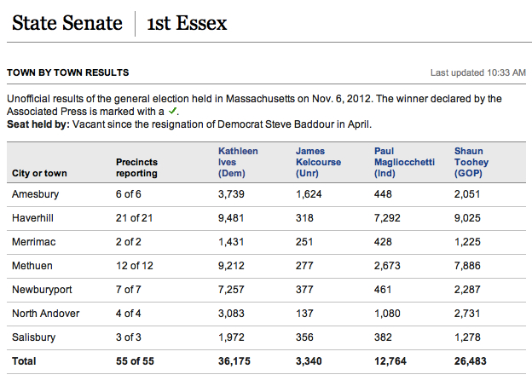This screenshot has width=532, height=392.
Task: Select the Merrimac town cell
Action: click(x=33, y=242)
